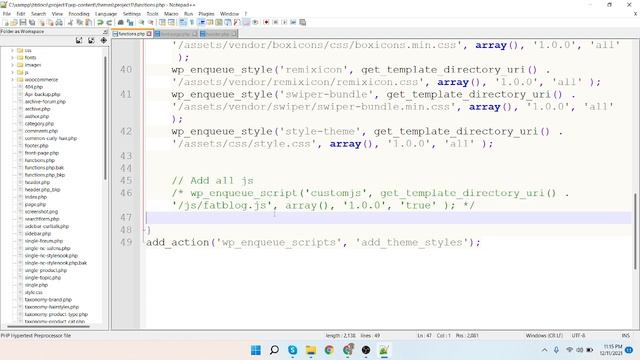The width and height of the screenshot is (640, 360).
Task: Click the Save toolbar icon
Action: pyautogui.click(x=23, y=22)
